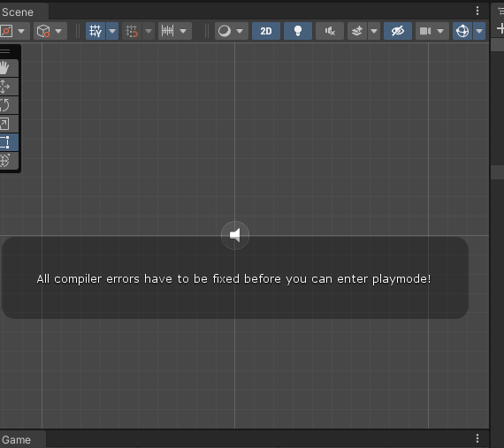Click the audio source gizmo in scene

click(x=235, y=235)
